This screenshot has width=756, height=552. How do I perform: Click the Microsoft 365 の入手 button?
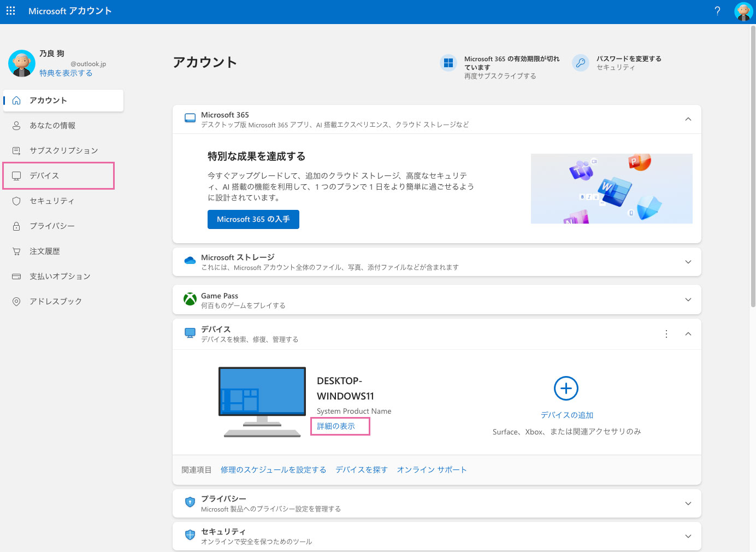[x=253, y=219]
